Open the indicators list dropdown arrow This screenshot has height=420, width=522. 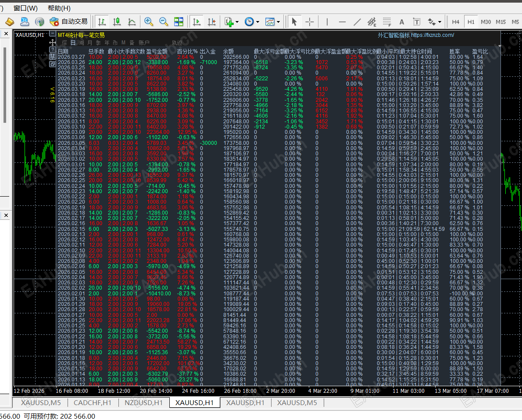coord(237,22)
